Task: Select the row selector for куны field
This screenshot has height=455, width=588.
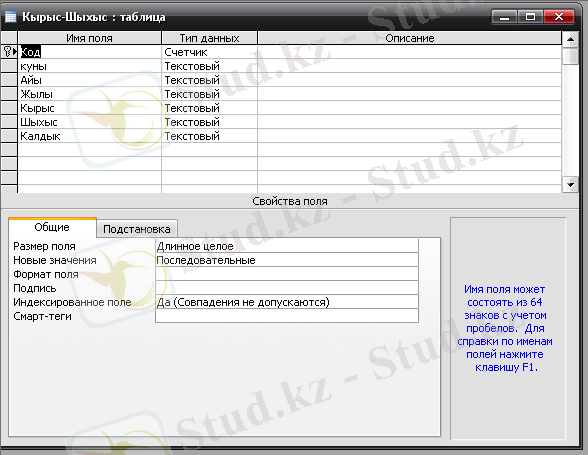Action: click(x=9, y=66)
